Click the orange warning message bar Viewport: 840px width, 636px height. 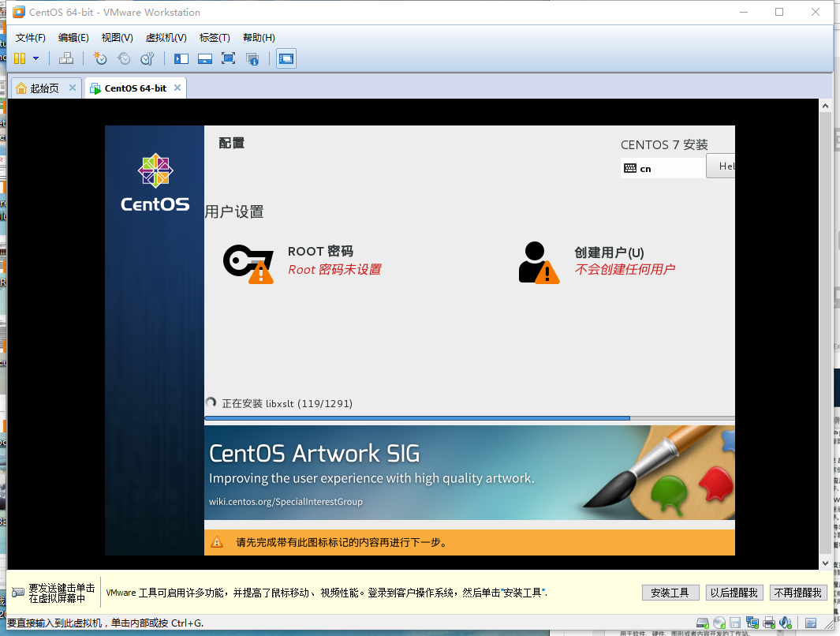(469, 542)
